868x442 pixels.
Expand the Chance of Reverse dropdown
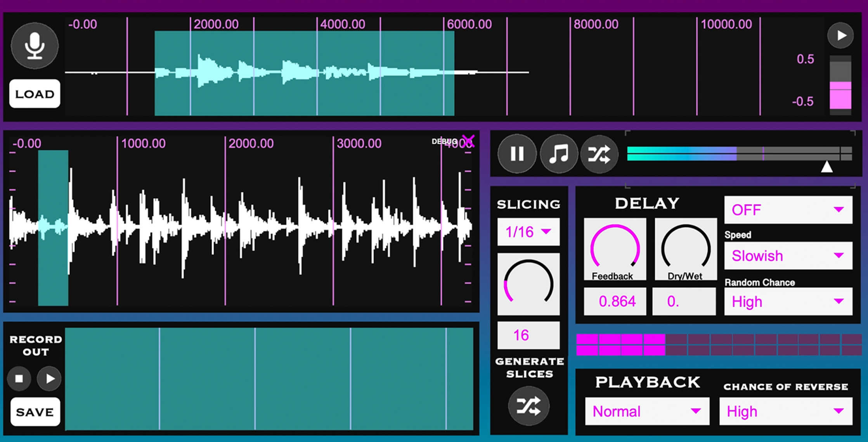[x=786, y=411]
